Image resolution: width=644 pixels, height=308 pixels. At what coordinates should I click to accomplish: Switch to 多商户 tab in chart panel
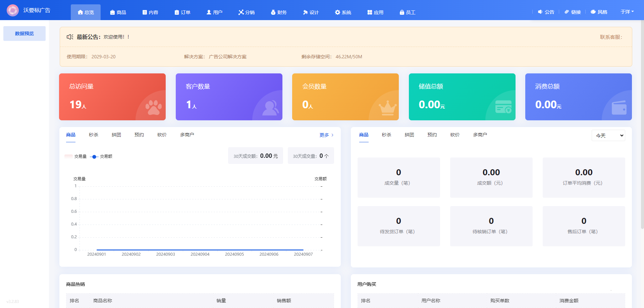point(187,135)
